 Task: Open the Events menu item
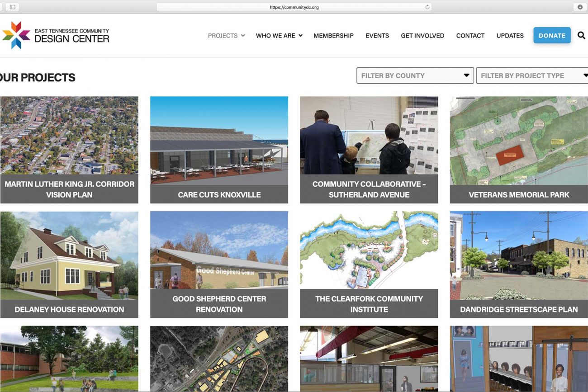click(x=377, y=36)
